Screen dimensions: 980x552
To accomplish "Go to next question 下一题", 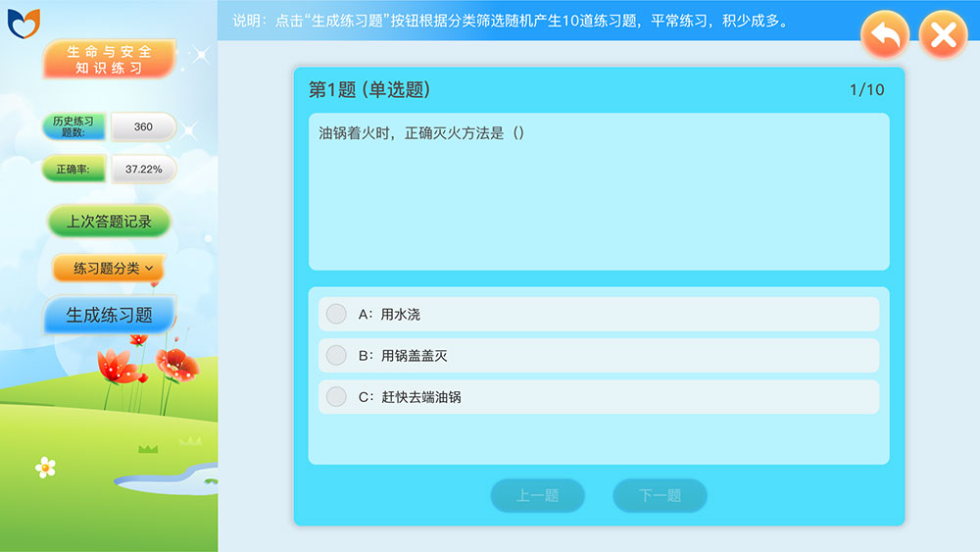I will coord(660,496).
